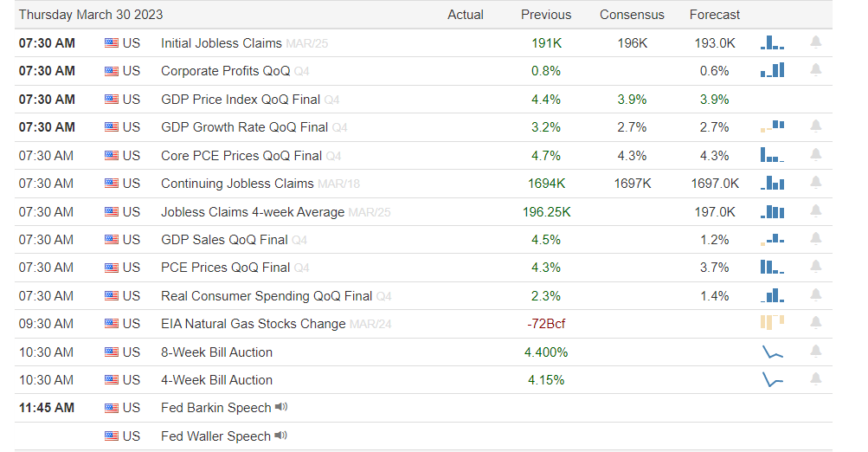Screen dimensions: 868x452
Task: Open the 8-Week Bill Auction line chart
Action: [772, 352]
